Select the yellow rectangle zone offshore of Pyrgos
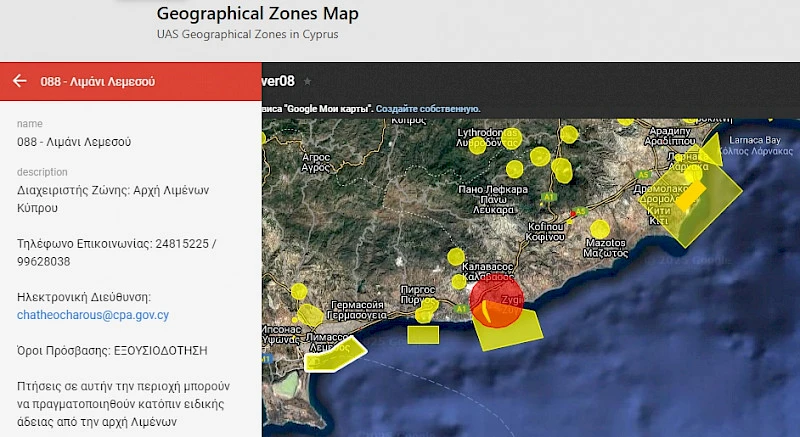 pos(423,335)
